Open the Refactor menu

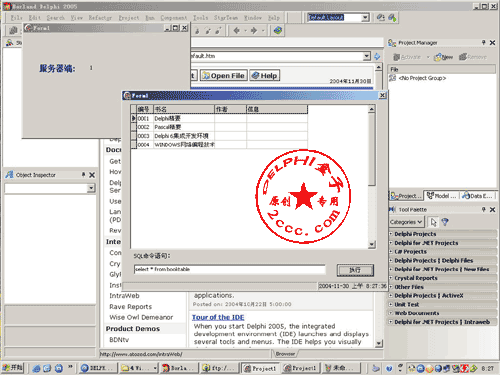pyautogui.click(x=100, y=18)
